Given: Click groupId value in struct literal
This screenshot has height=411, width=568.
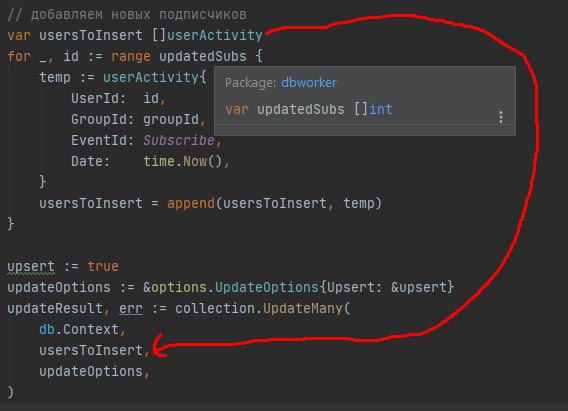Looking at the screenshot, I should tap(171, 119).
